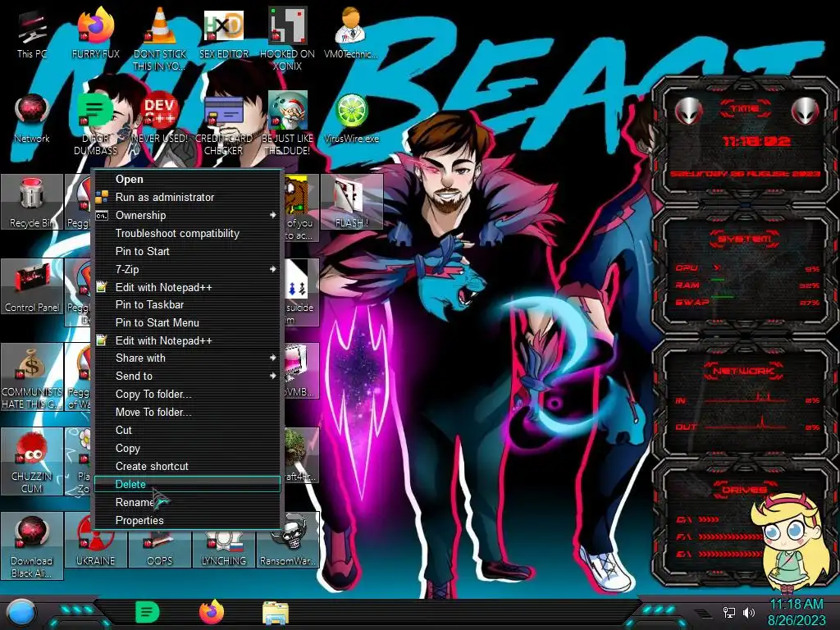Open the DEV C++ NEVER USED icon
This screenshot has width=840, height=630.
coord(160,119)
